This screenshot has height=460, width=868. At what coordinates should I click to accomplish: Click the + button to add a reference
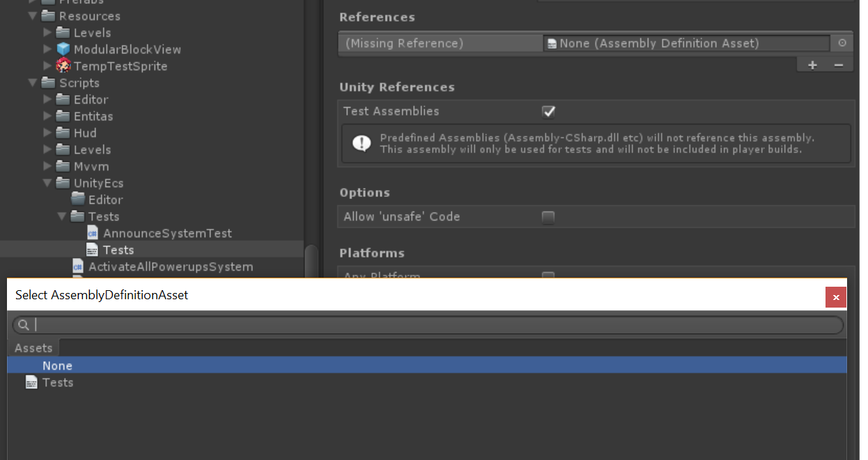pos(812,64)
